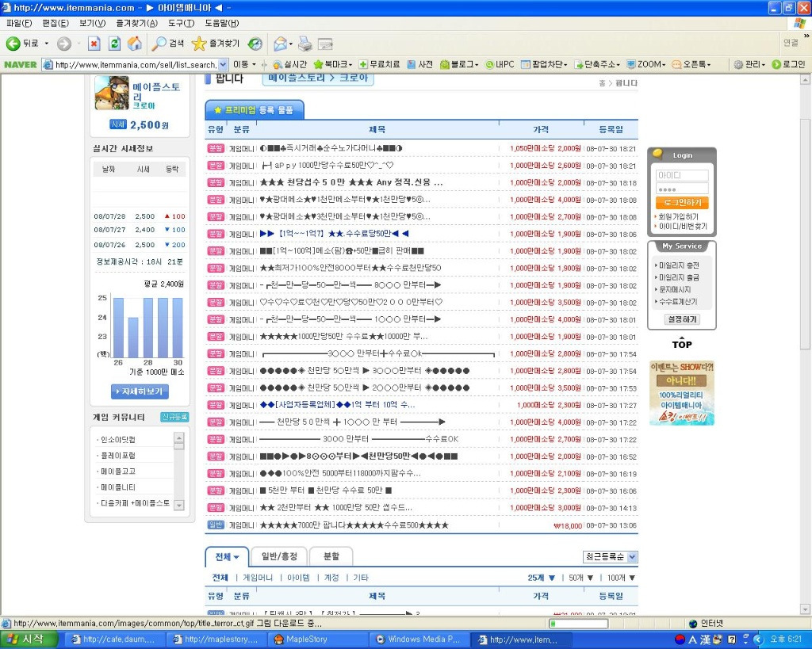The height and width of the screenshot is (649, 812).
Task: Click the game community list scroll-down arrow
Action: (x=178, y=505)
